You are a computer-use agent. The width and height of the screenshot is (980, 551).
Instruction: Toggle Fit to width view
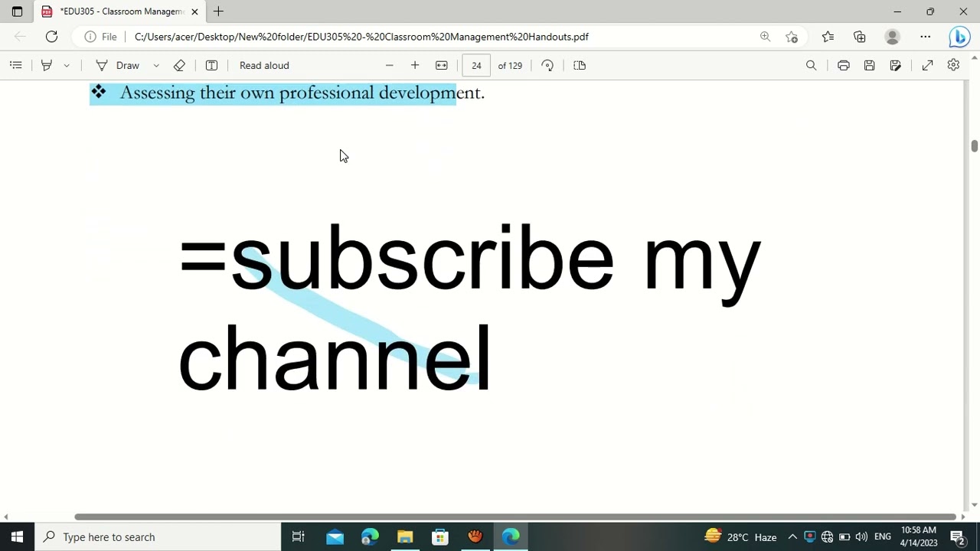pos(441,65)
